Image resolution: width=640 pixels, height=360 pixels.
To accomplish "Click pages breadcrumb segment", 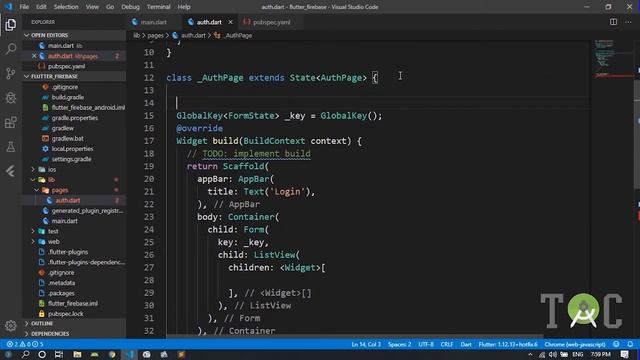I will click(156, 36).
